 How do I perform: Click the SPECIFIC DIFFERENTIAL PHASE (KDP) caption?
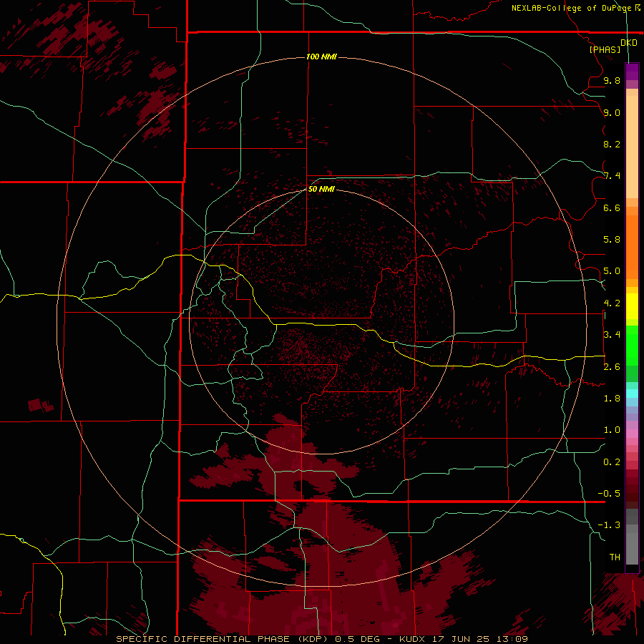[222, 639]
